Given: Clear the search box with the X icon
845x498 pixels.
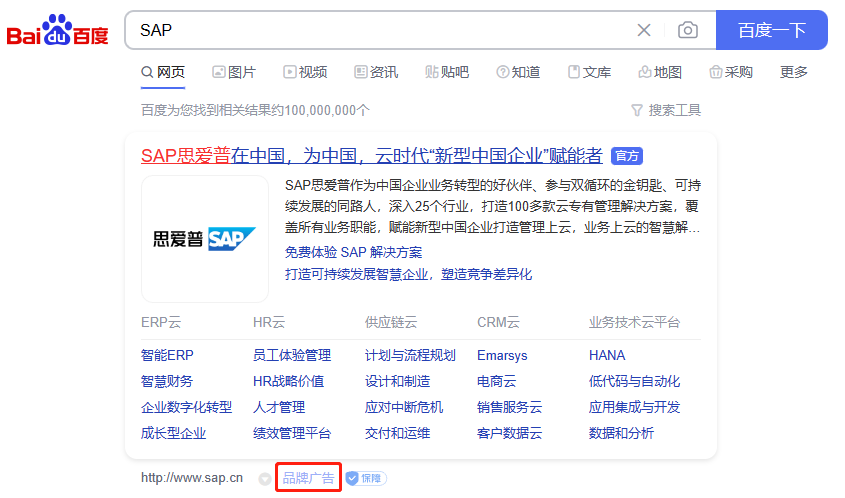Looking at the screenshot, I should (644, 30).
